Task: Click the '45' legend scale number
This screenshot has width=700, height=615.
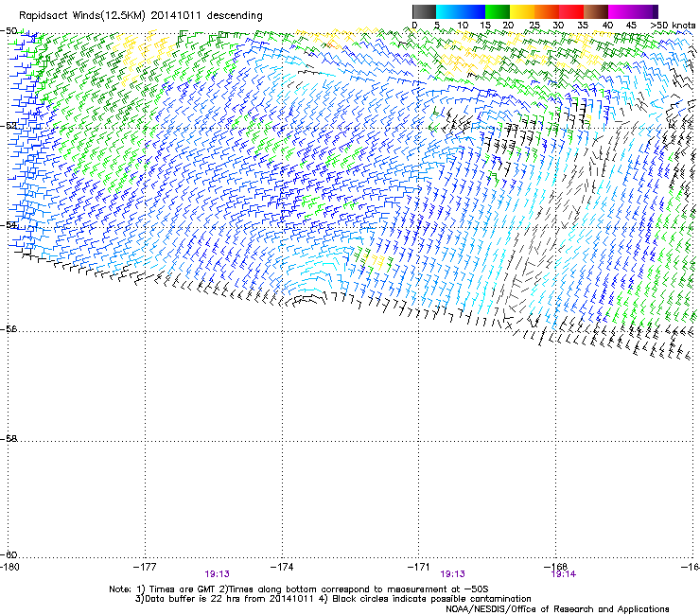Action: pos(631,25)
